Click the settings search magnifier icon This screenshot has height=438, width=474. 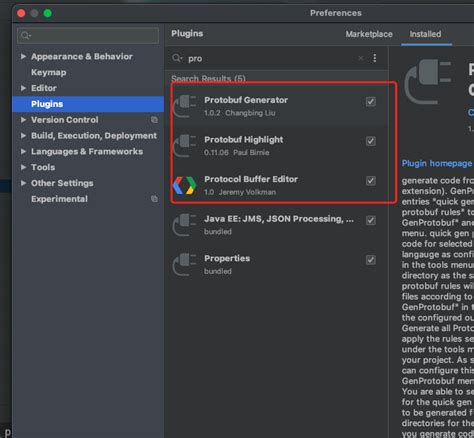(x=25, y=35)
